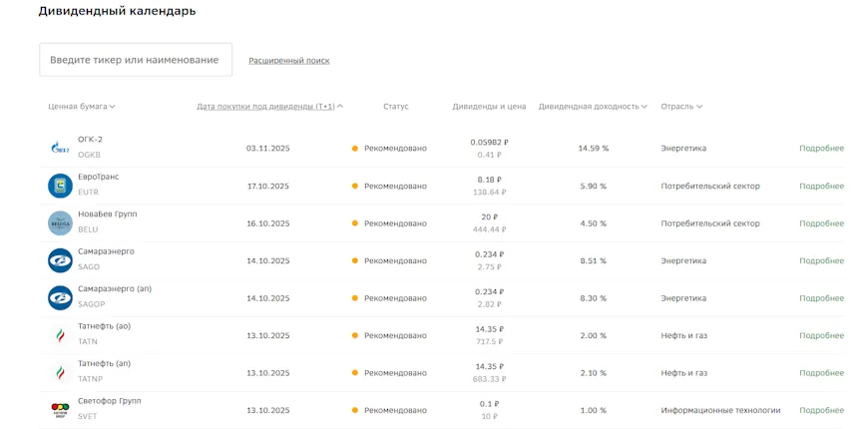Click the 20 ₽ dividend value

(x=489, y=216)
